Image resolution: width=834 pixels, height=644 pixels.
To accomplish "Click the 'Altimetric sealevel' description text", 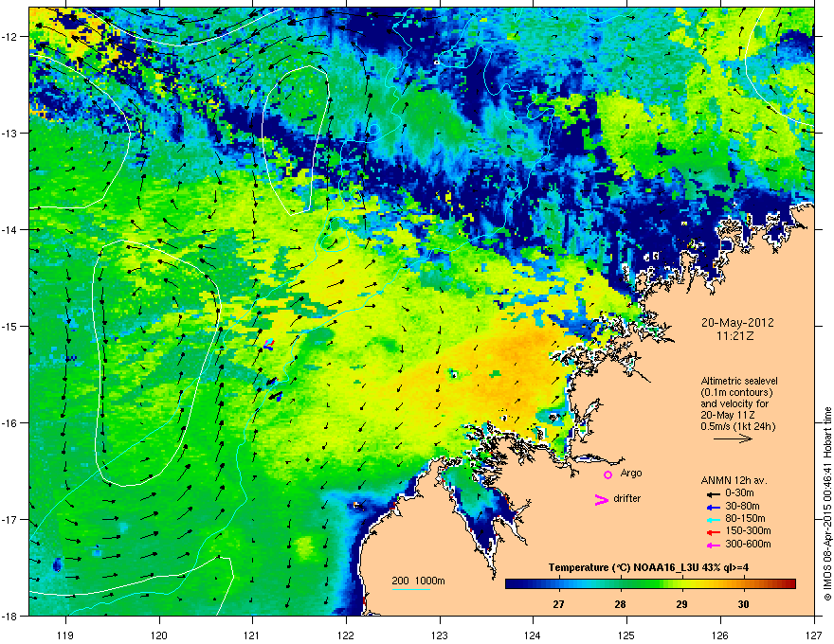I will (x=739, y=381).
